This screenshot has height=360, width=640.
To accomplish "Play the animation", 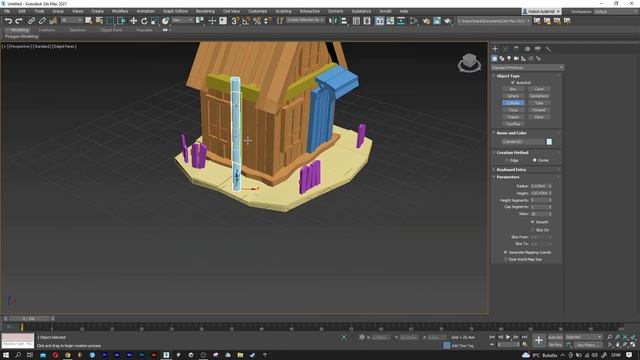I will pyautogui.click(x=508, y=337).
